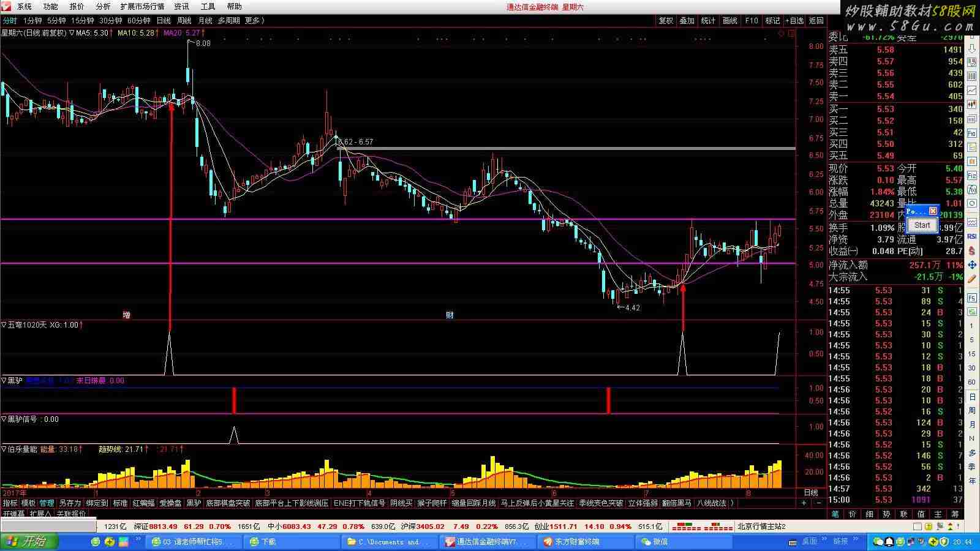This screenshot has height=551, width=980.
Task: Select the grid table icon in right sidebar
Action: click(x=972, y=76)
